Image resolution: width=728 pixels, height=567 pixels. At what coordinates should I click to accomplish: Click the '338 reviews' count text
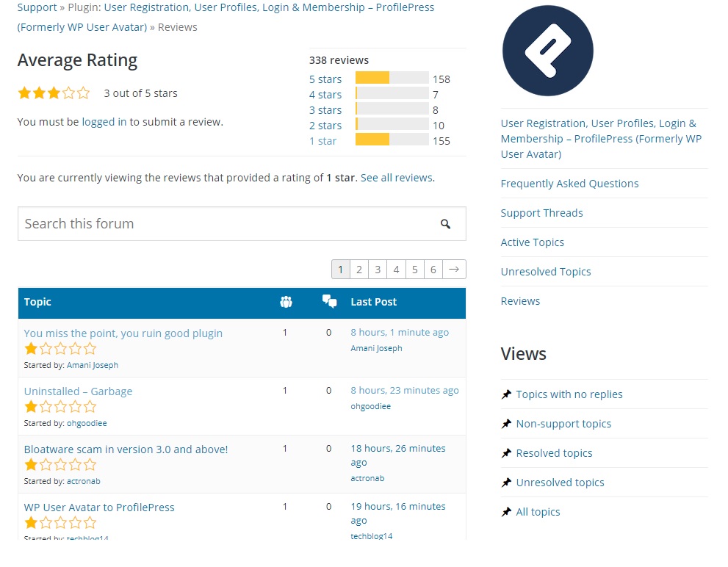[x=339, y=60]
